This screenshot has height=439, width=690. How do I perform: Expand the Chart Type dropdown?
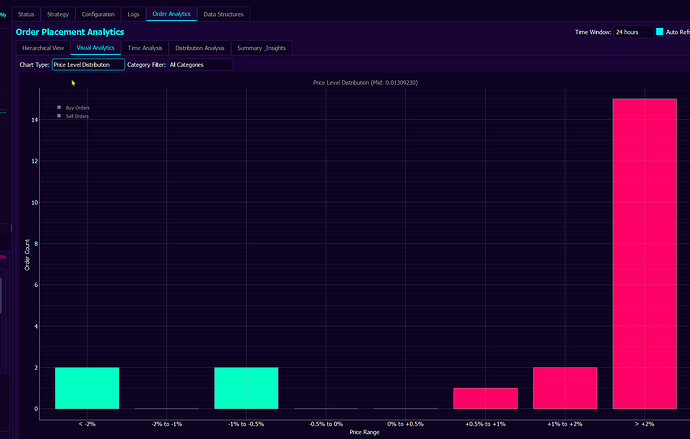(x=88, y=65)
